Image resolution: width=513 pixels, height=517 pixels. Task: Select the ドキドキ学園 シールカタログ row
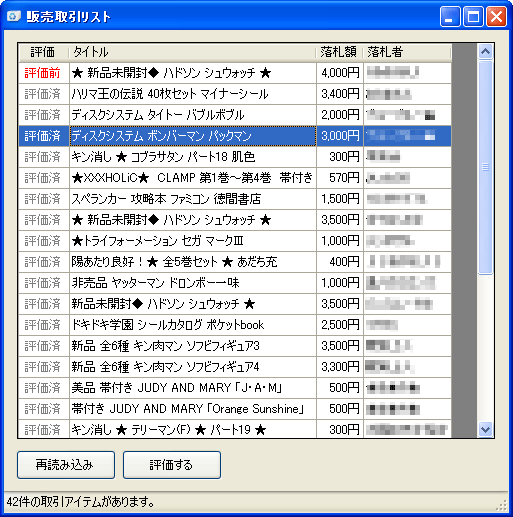coord(235,325)
